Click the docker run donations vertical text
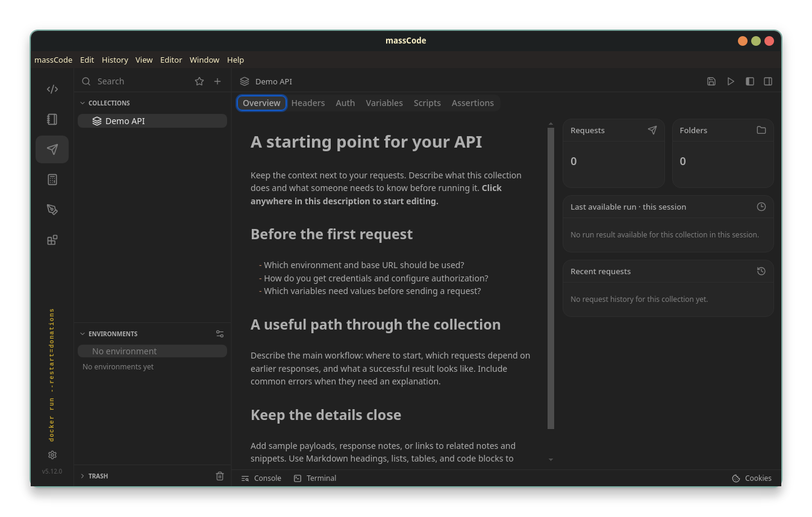This screenshot has height=517, width=812. click(52, 375)
